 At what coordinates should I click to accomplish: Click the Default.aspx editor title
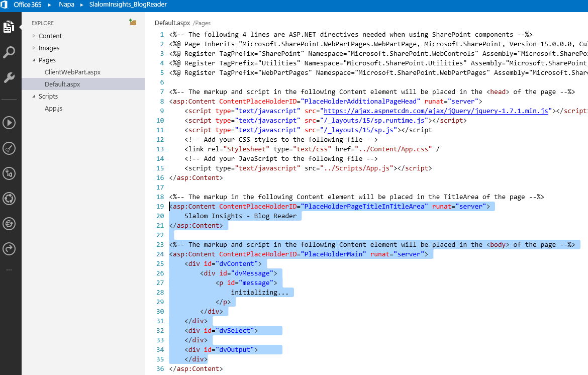[172, 23]
